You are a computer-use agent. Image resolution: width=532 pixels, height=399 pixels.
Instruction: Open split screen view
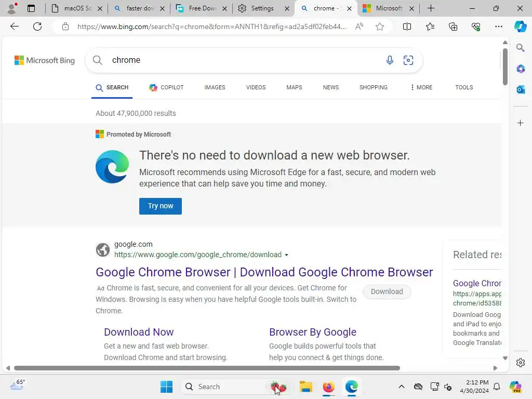click(407, 26)
